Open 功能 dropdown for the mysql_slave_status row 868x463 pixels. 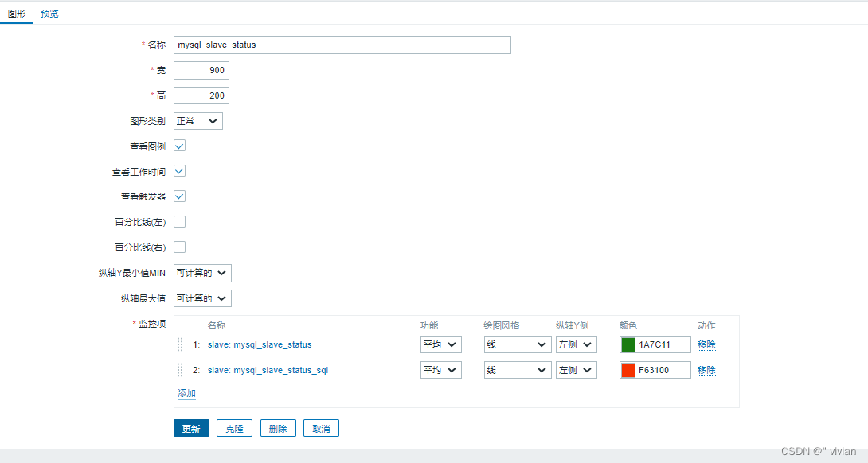(440, 344)
